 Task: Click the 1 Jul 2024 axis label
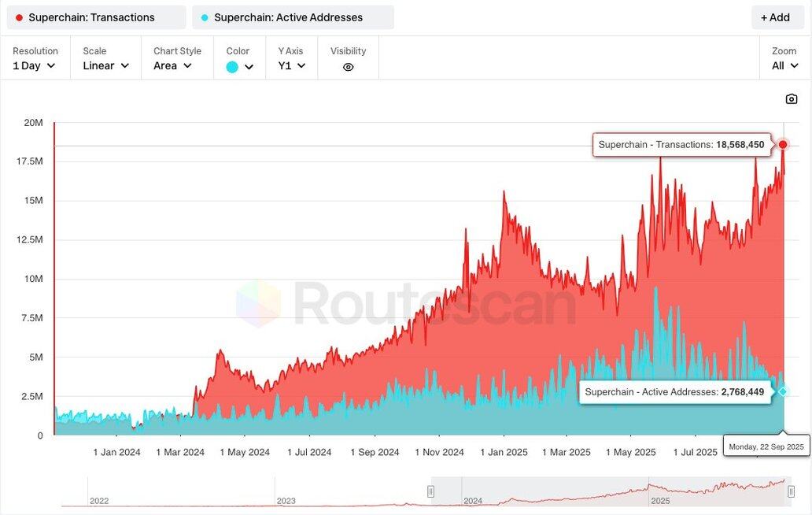309,452
